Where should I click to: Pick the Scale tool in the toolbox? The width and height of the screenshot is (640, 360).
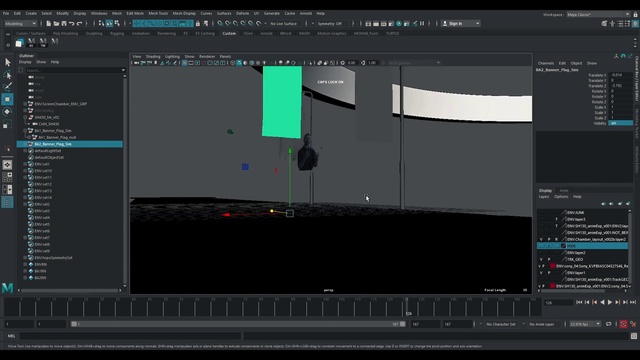tap(7, 124)
